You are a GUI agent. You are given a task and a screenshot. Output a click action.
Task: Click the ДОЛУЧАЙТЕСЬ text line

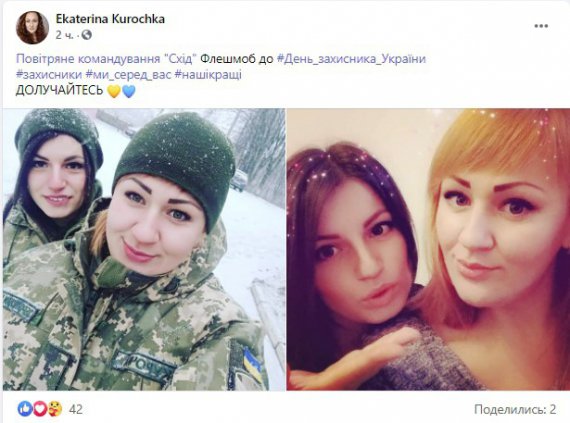pos(59,91)
